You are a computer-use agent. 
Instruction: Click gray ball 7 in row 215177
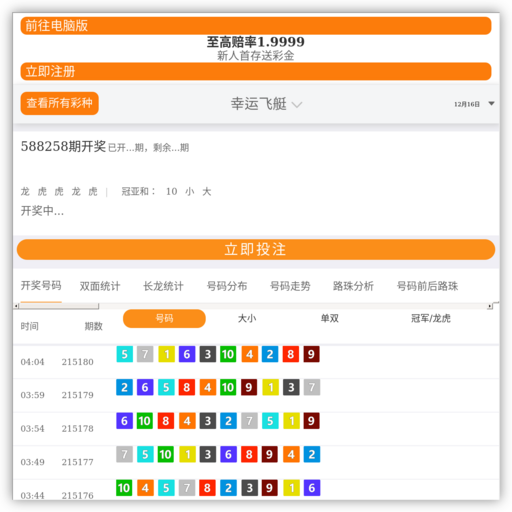(x=125, y=454)
